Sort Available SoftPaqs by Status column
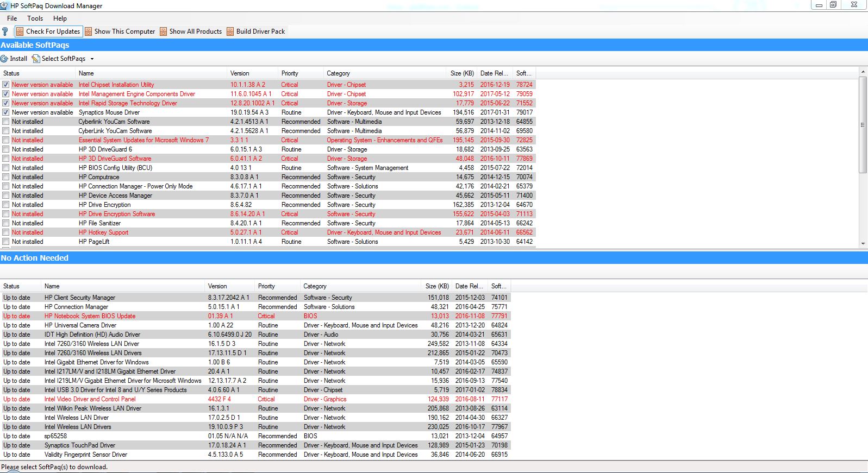 [38, 73]
